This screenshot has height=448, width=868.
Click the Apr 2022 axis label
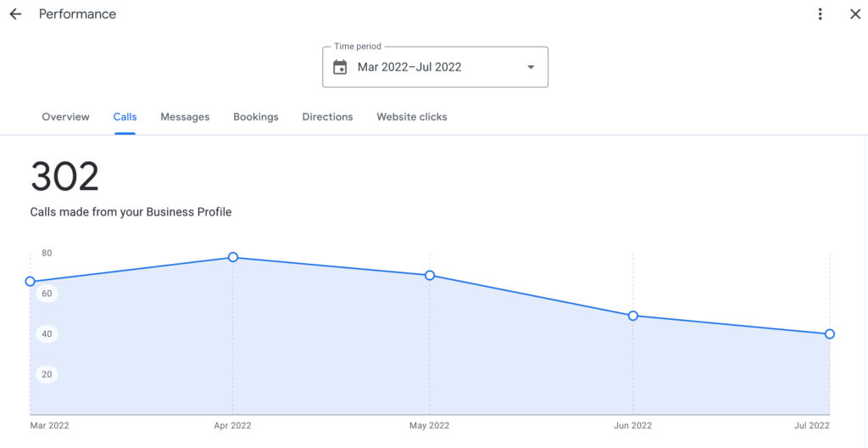click(232, 426)
